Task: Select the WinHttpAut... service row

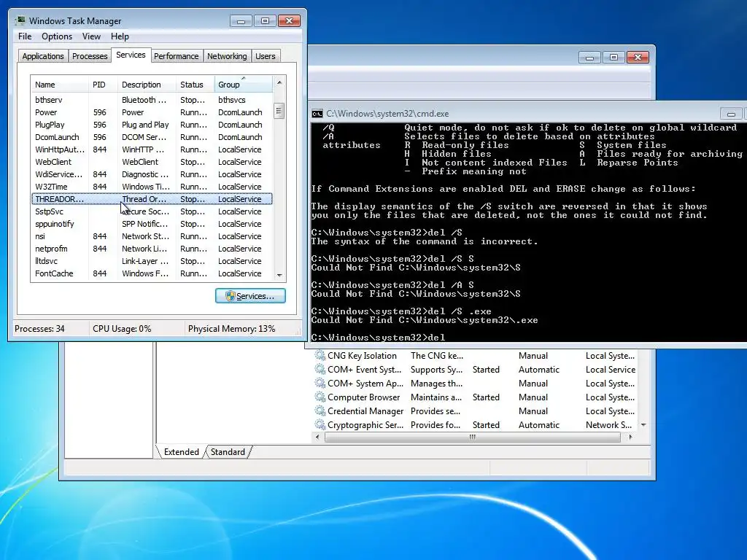Action: point(152,149)
